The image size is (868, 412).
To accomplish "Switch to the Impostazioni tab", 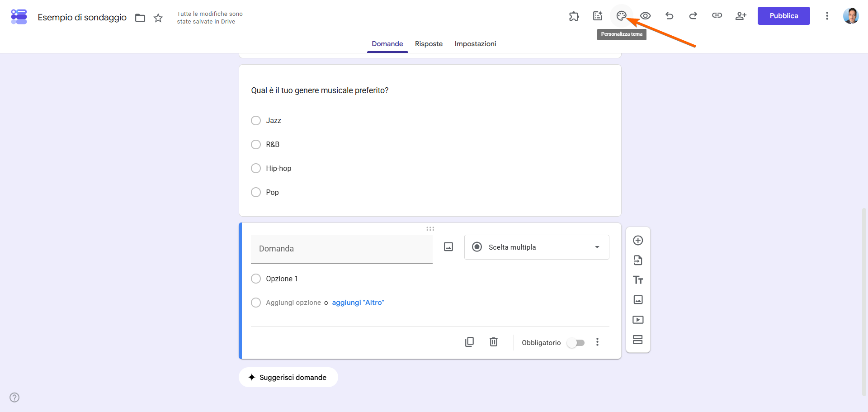I will [476, 44].
